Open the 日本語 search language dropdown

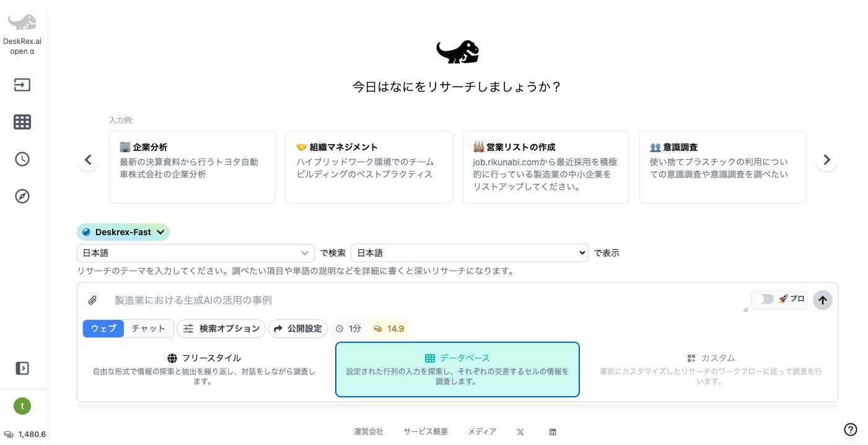tap(196, 253)
